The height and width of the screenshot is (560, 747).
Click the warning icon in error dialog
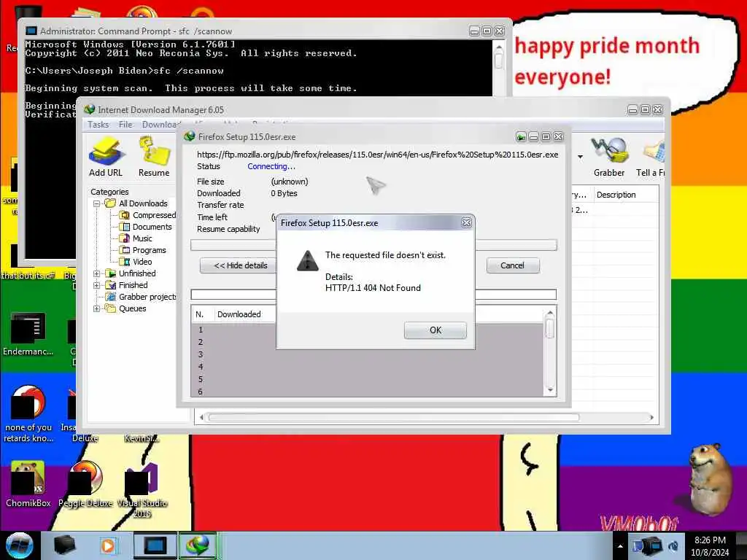[x=307, y=260]
